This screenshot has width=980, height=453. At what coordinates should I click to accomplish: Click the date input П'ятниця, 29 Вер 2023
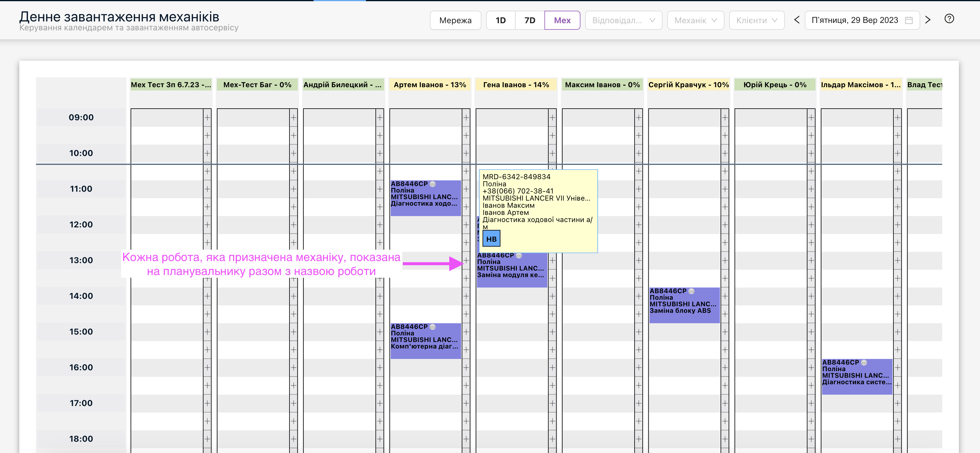[854, 20]
